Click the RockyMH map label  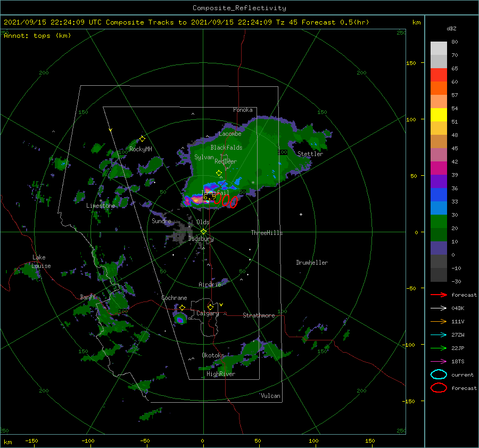coord(141,149)
